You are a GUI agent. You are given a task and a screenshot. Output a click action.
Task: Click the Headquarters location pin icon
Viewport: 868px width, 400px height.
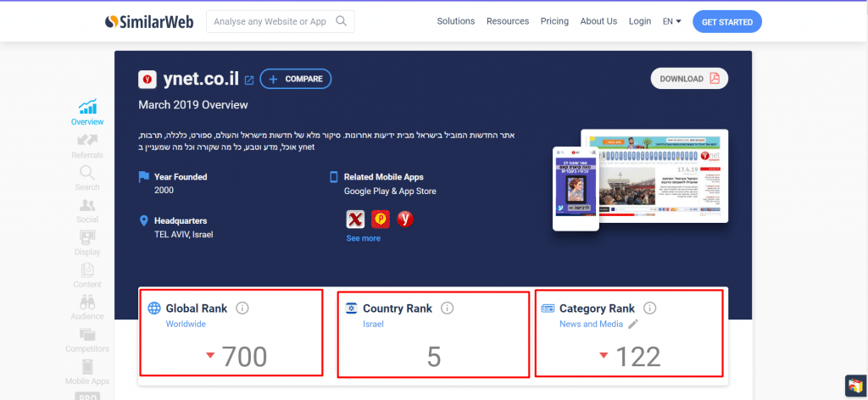coord(144,220)
